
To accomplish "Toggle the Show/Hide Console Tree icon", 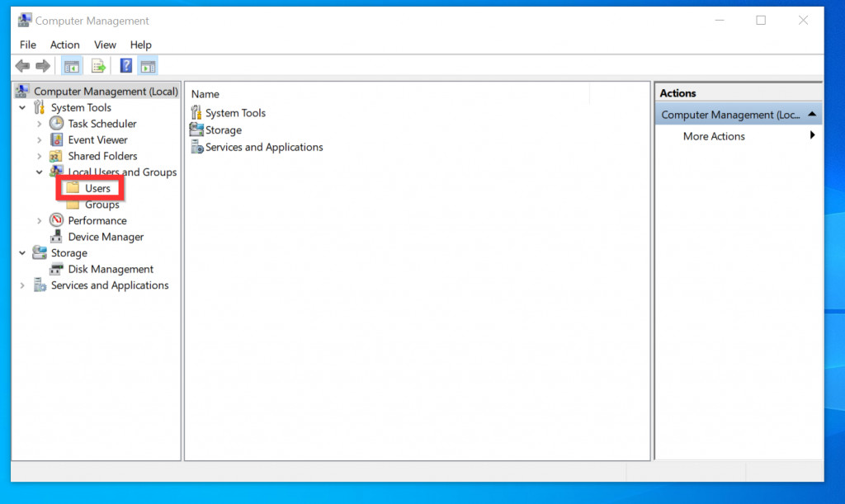I will [x=71, y=65].
